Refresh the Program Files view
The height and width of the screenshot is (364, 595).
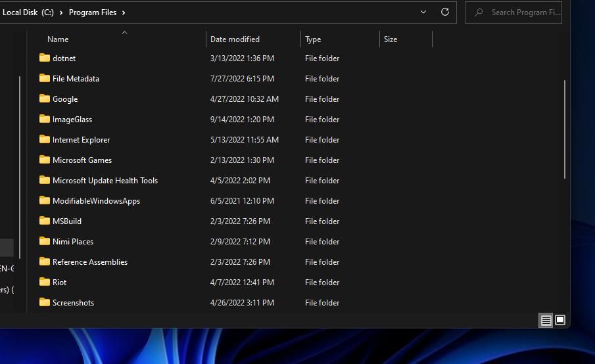pos(445,12)
